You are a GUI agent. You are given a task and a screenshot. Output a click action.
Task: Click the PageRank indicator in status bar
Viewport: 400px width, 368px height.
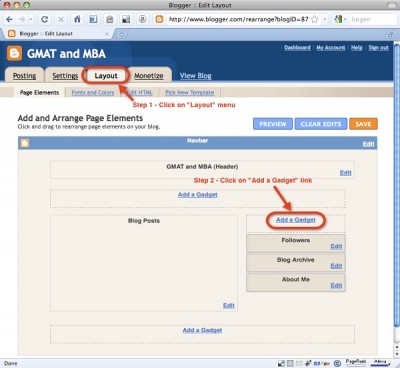(x=356, y=362)
